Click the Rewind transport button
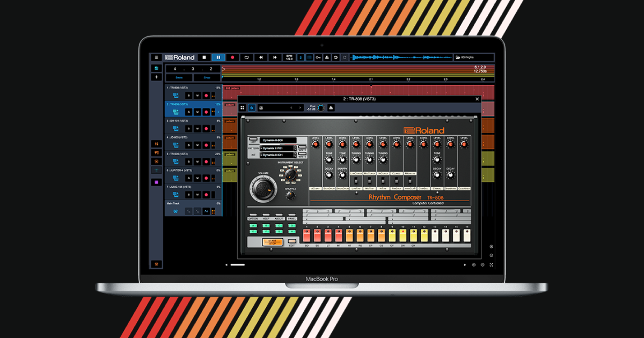 point(261,57)
